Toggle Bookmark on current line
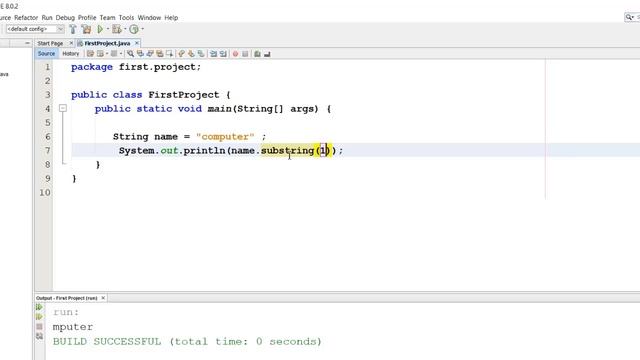This screenshot has width=640, height=360. [x=201, y=54]
